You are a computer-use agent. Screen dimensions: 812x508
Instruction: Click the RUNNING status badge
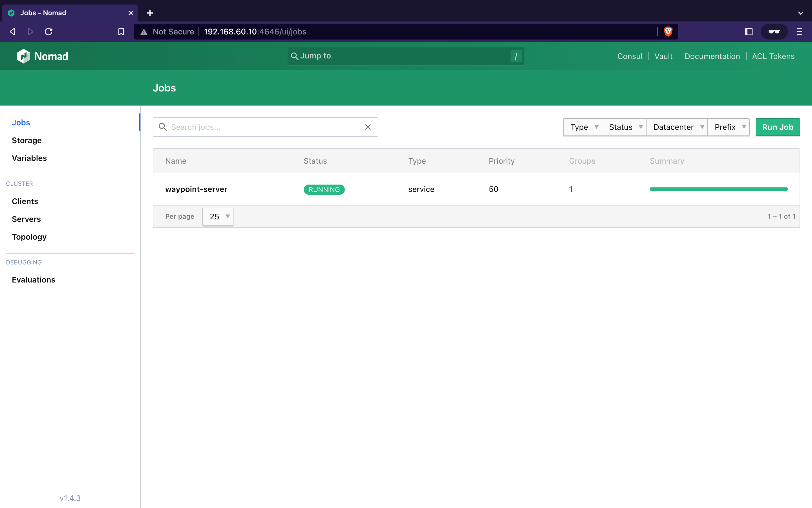(324, 189)
